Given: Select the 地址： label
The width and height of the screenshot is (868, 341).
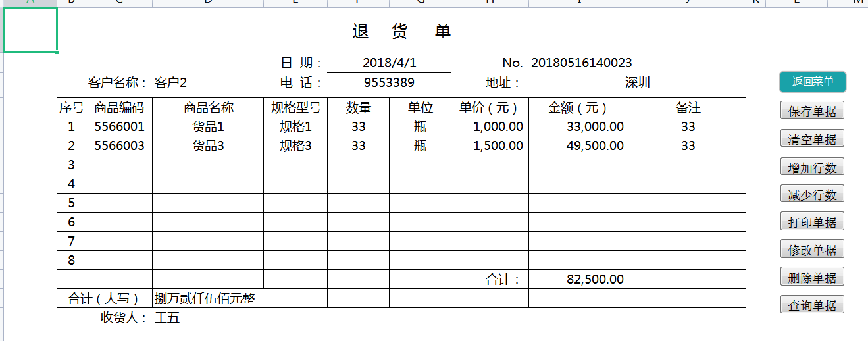Looking at the screenshot, I should point(503,82).
